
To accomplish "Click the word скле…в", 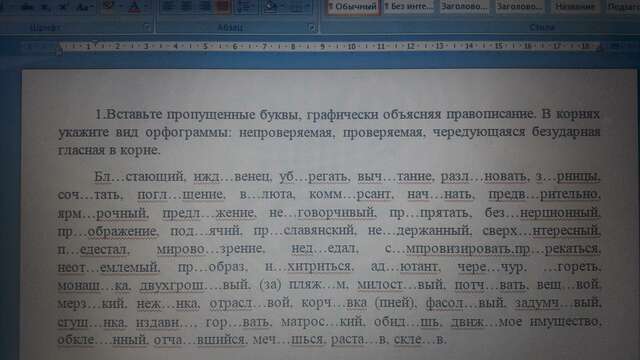I will pyautogui.click(x=420, y=340).
